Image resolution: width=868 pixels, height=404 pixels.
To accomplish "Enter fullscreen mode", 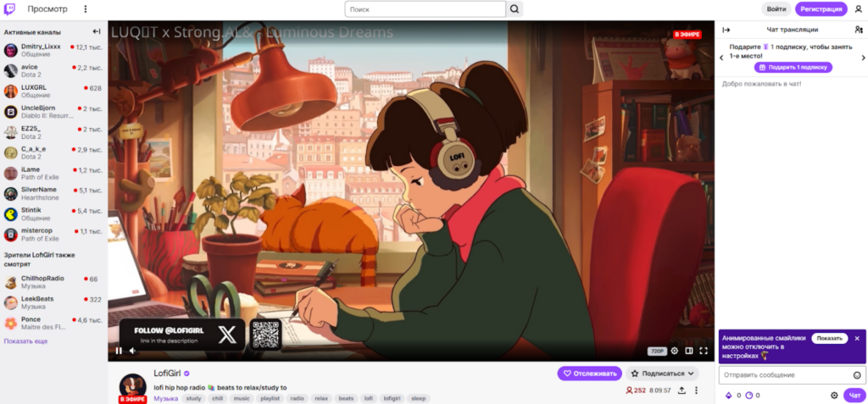I will point(704,351).
